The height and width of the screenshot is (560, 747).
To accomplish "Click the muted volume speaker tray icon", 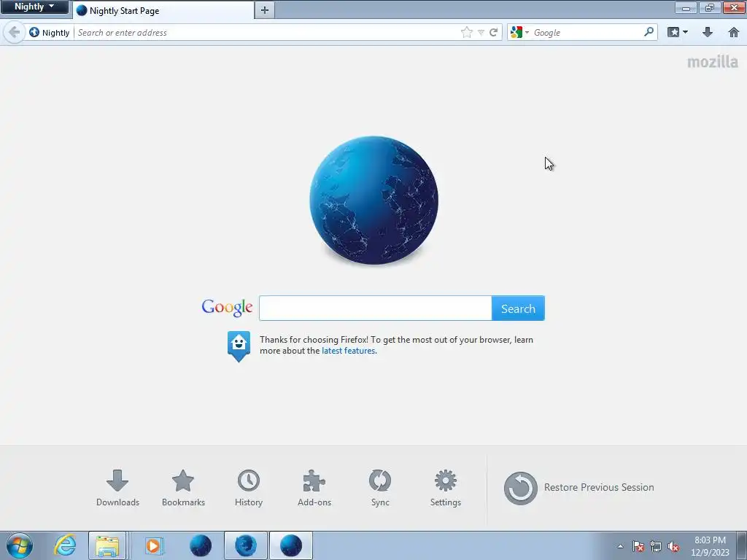I will (x=673, y=546).
